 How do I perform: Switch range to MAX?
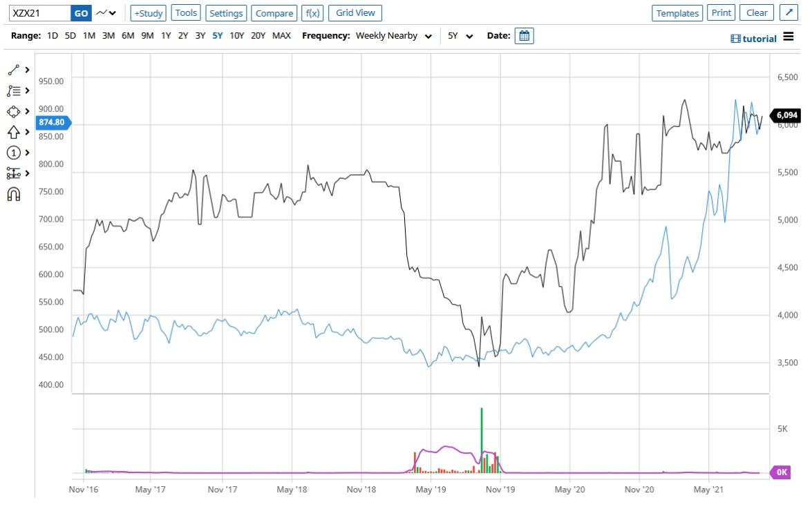tap(281, 36)
